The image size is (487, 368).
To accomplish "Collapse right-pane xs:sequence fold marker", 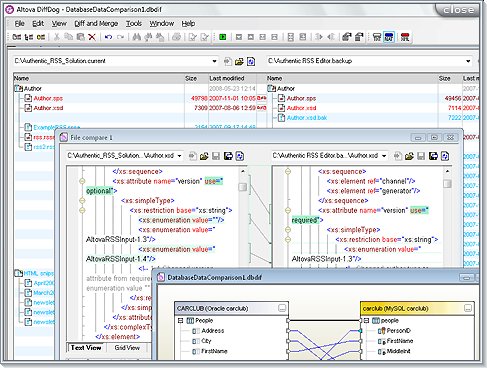I will [288, 171].
